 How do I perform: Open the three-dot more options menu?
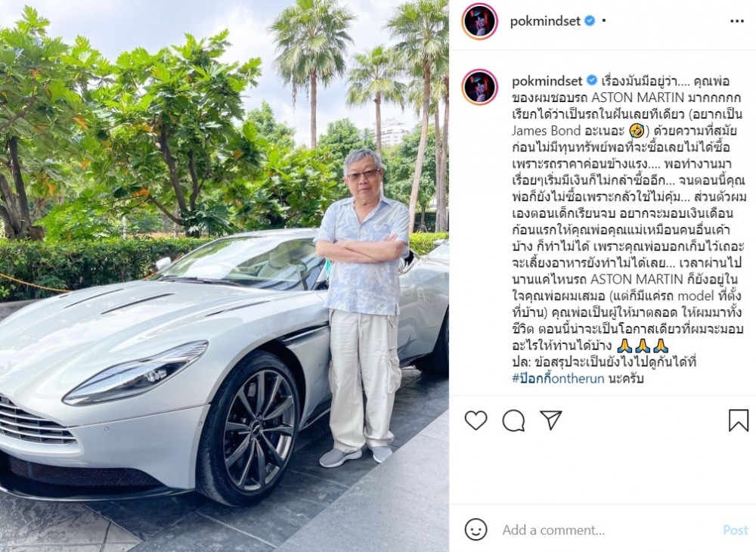pyautogui.click(x=736, y=21)
